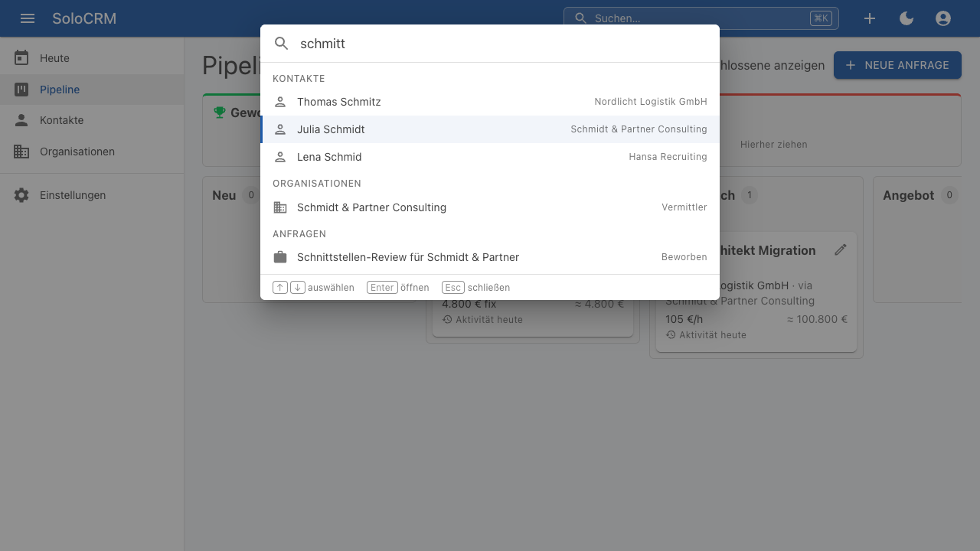Select contact Lena Schmid
The width and height of the screenshot is (980, 551).
point(490,157)
